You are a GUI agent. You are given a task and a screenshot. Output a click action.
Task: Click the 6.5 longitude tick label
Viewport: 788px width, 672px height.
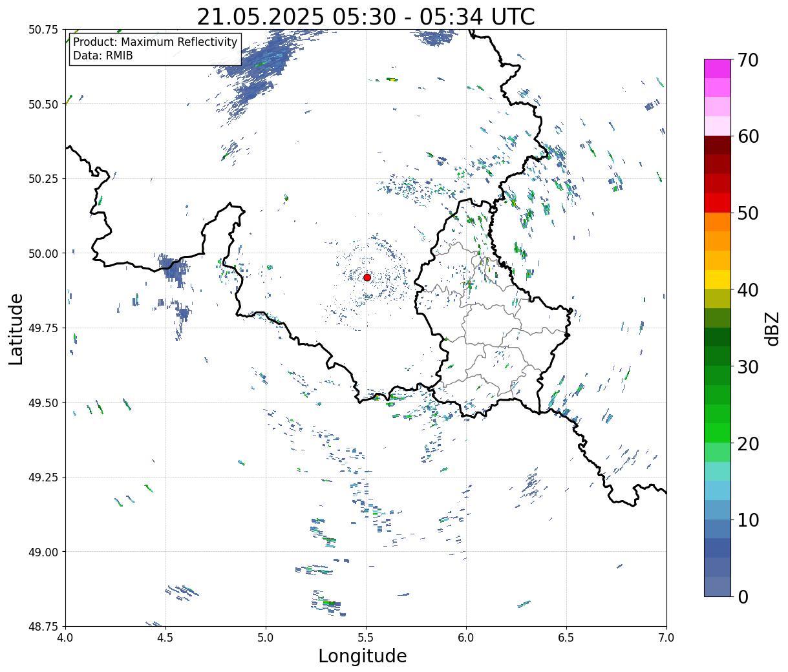click(566, 638)
